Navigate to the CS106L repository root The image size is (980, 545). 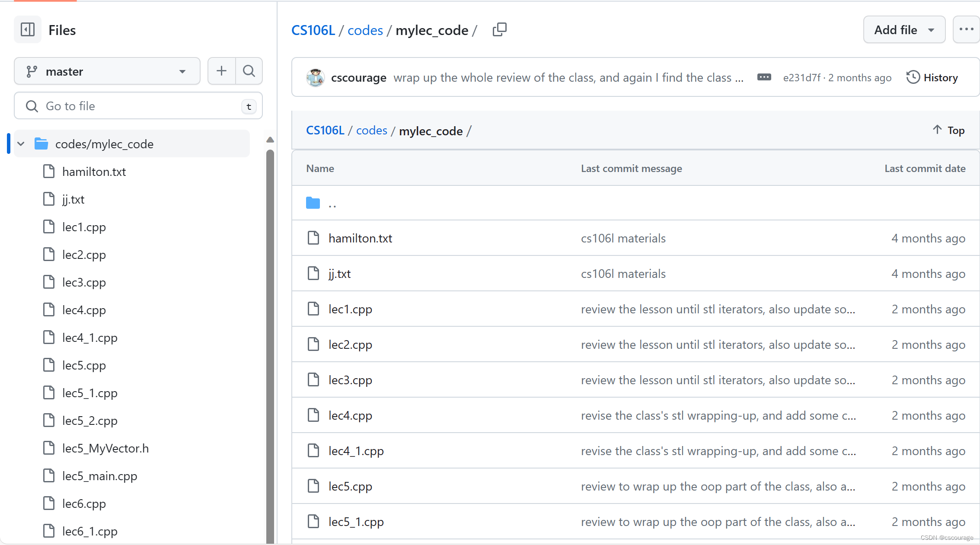click(x=313, y=30)
